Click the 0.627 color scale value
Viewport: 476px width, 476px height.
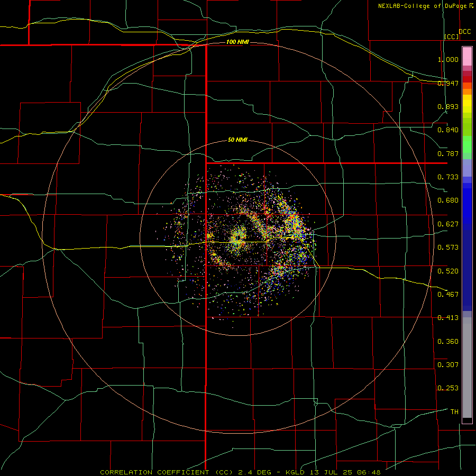click(448, 224)
